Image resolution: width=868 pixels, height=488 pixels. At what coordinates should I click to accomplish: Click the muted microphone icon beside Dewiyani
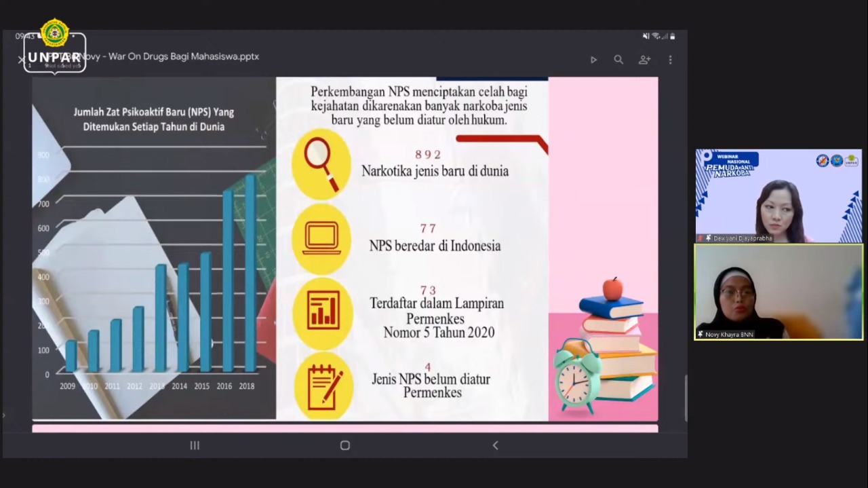(700, 238)
